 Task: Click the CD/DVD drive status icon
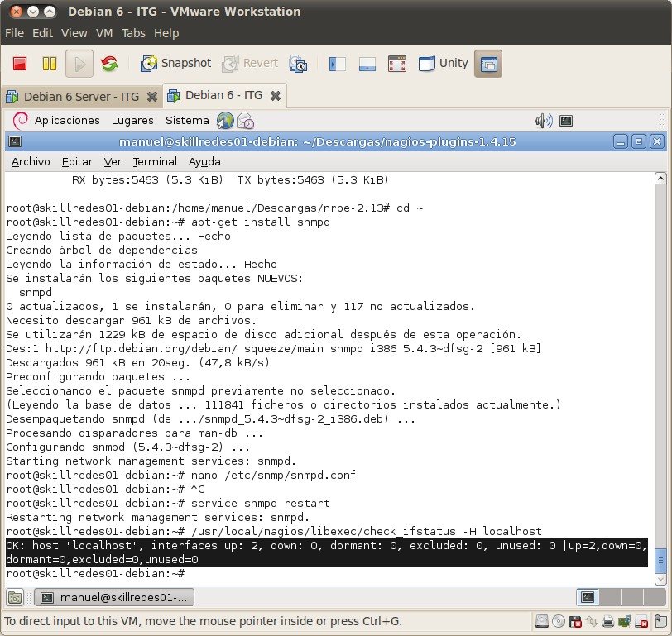click(x=558, y=621)
